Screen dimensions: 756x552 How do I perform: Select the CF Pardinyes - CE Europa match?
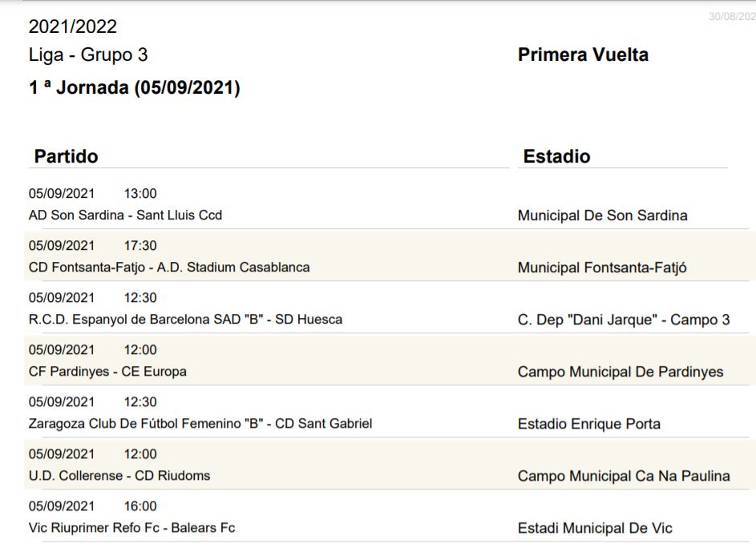(x=107, y=372)
